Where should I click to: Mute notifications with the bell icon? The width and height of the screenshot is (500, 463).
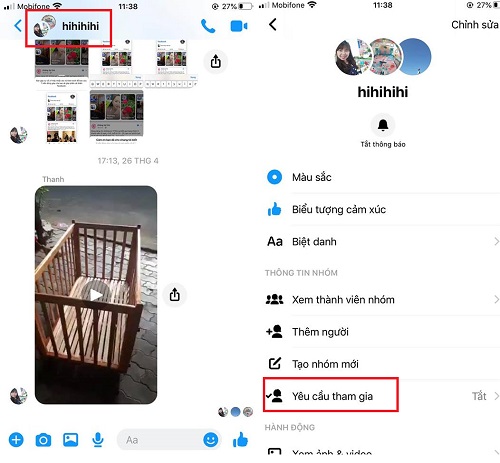(383, 125)
